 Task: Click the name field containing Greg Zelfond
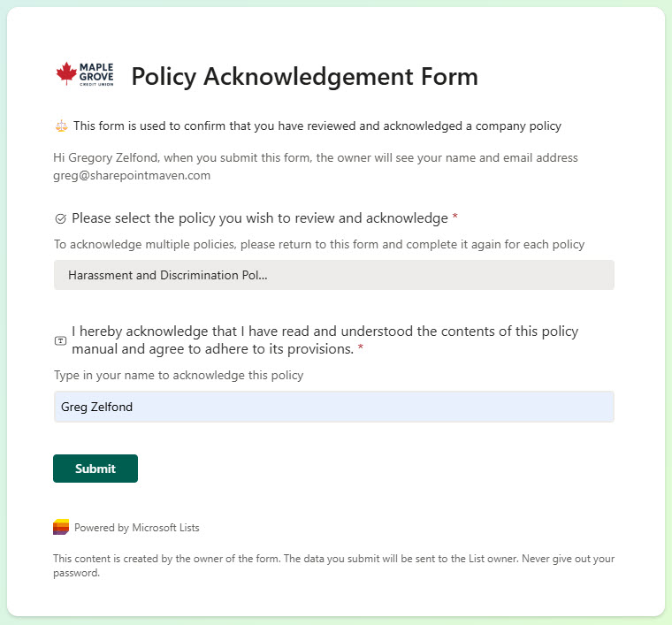click(x=333, y=407)
